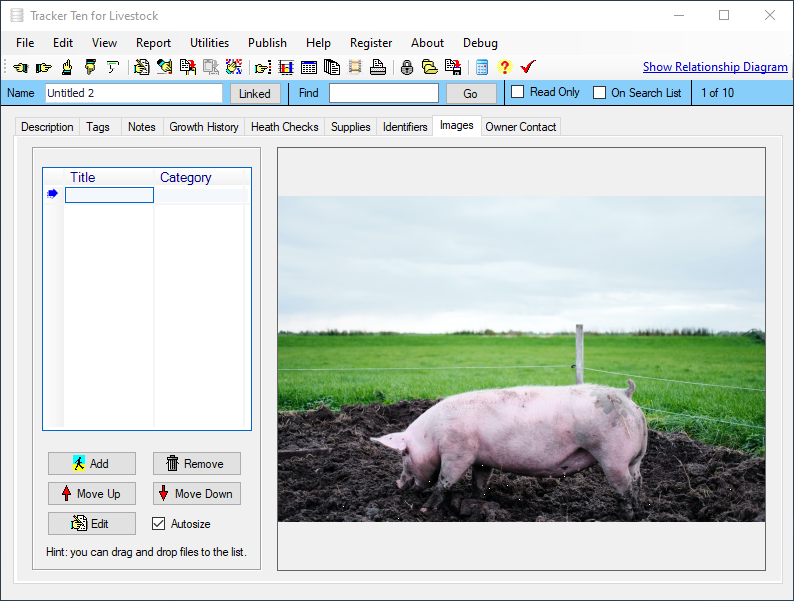Switch to the Heath Checks tab

pos(285,127)
